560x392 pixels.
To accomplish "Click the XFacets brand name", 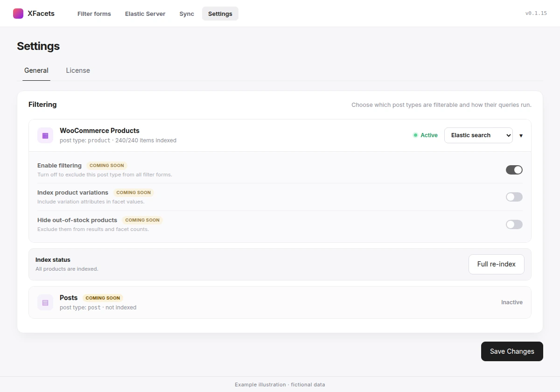I will tap(41, 14).
